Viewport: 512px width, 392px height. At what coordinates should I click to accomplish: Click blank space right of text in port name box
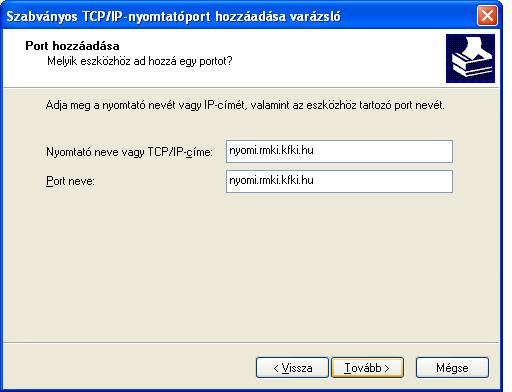pos(383,181)
